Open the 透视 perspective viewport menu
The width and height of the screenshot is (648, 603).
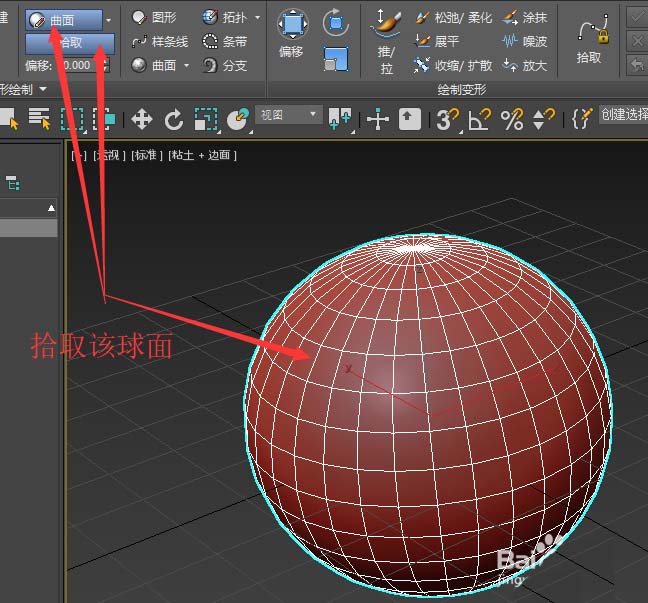[109, 155]
